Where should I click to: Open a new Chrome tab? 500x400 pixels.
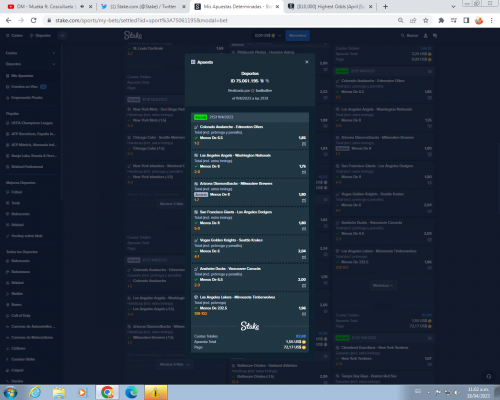(x=385, y=7)
